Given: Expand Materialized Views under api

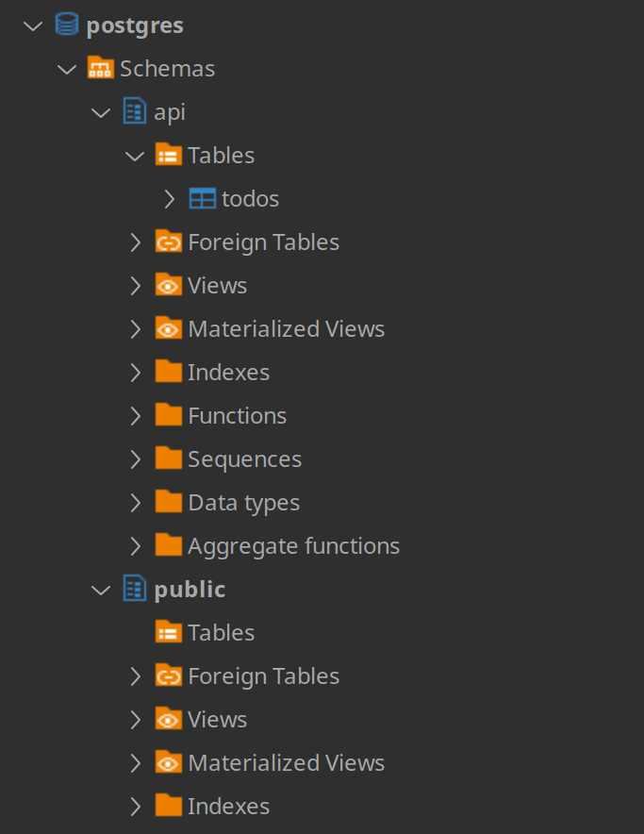Looking at the screenshot, I should pyautogui.click(x=136, y=329).
